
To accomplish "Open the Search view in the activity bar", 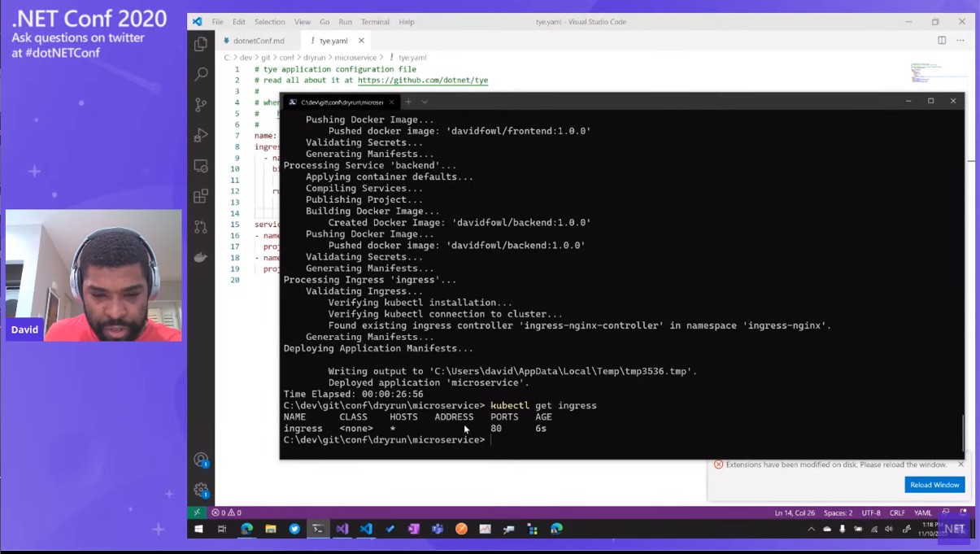I will click(201, 74).
